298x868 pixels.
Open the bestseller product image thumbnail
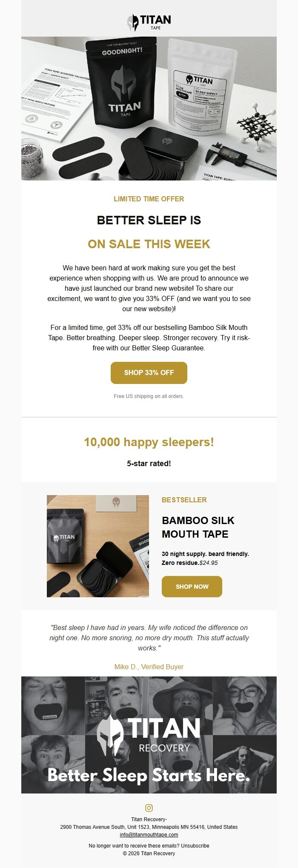pyautogui.click(x=97, y=545)
